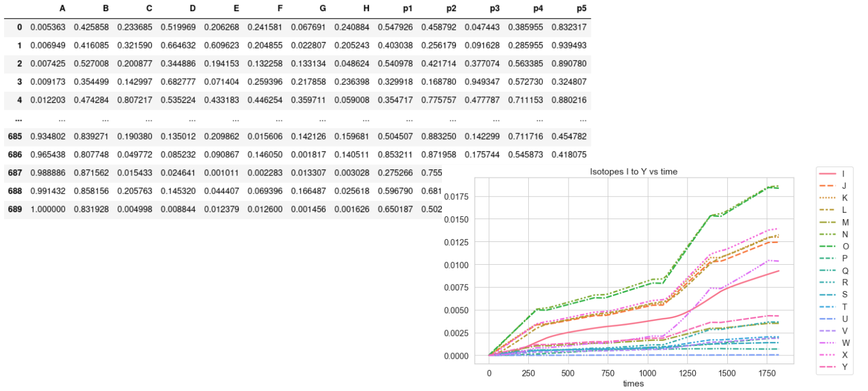This screenshot has width=868, height=391.
Task: Click the ellipsis in the truncated index row
Action: [x=19, y=118]
